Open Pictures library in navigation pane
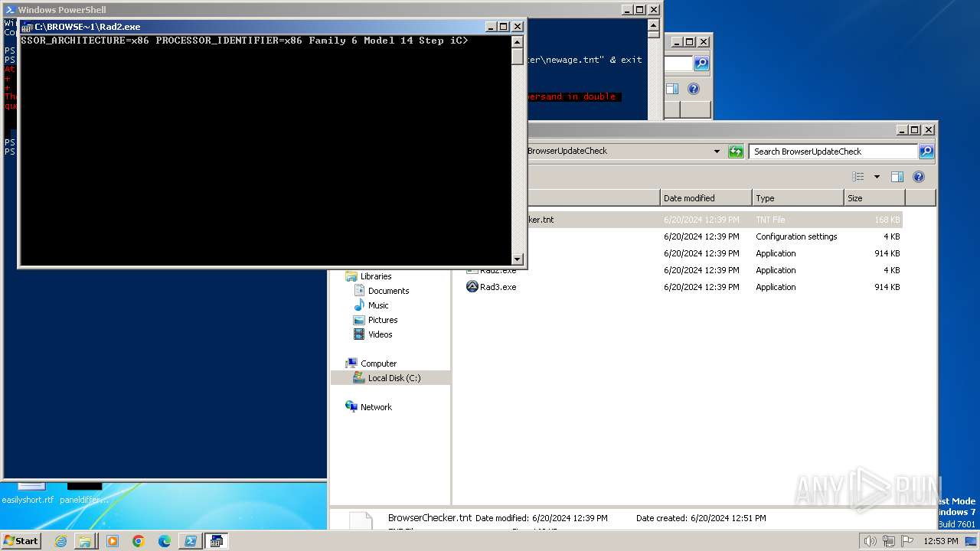The width and height of the screenshot is (980, 551). click(x=383, y=320)
